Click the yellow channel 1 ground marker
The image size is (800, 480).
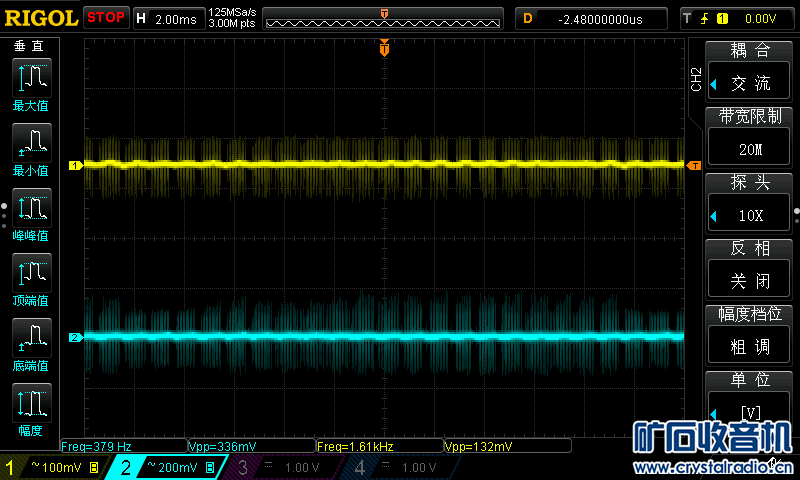tap(74, 165)
